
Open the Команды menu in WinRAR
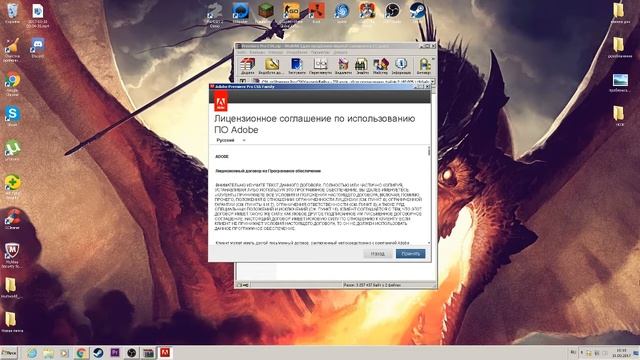[x=257, y=52]
